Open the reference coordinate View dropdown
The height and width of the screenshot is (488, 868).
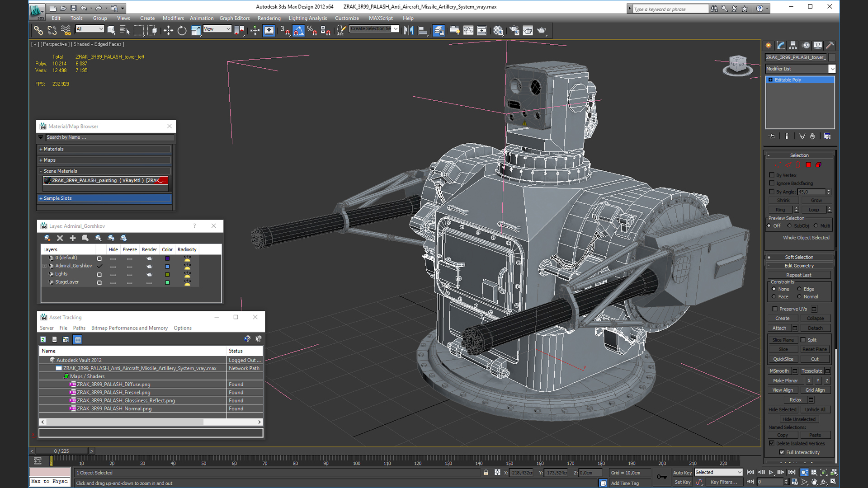[217, 29]
